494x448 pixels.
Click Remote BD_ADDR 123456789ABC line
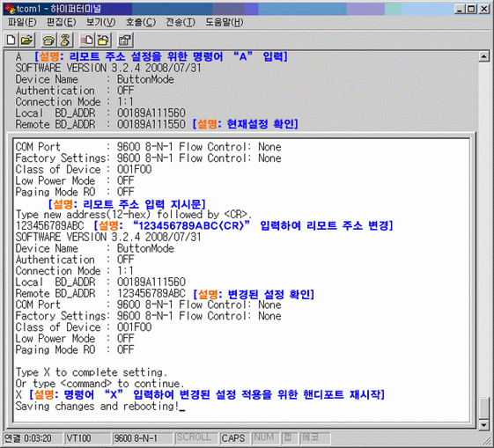[x=100, y=293]
